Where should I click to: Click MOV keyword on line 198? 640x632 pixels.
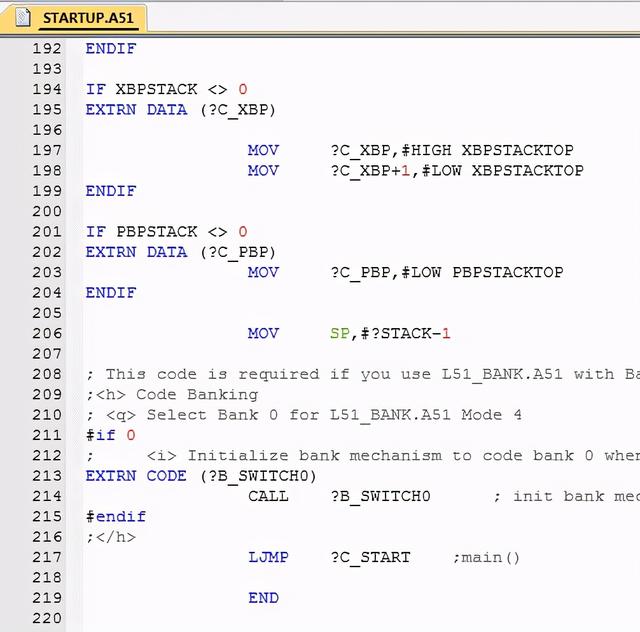263,171
